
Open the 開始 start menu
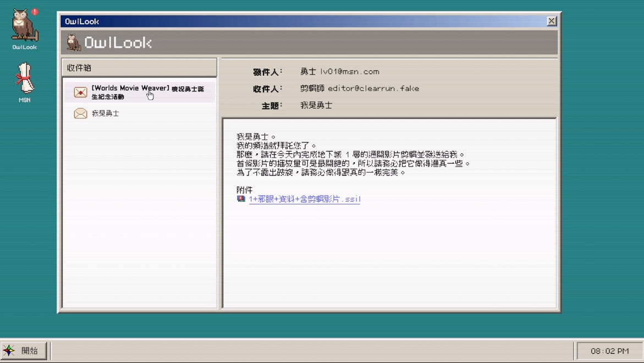click(x=24, y=350)
